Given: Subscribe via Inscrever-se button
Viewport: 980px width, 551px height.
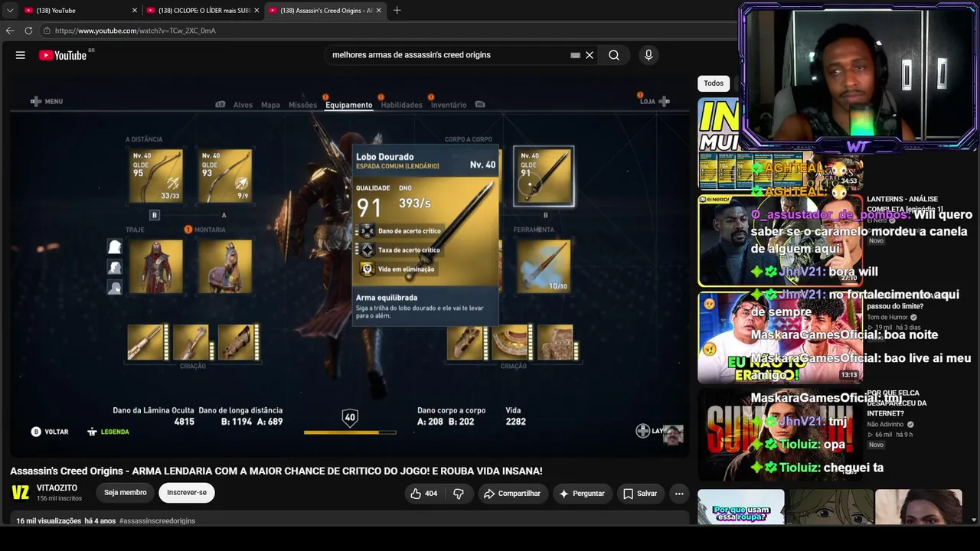Looking at the screenshot, I should [187, 493].
